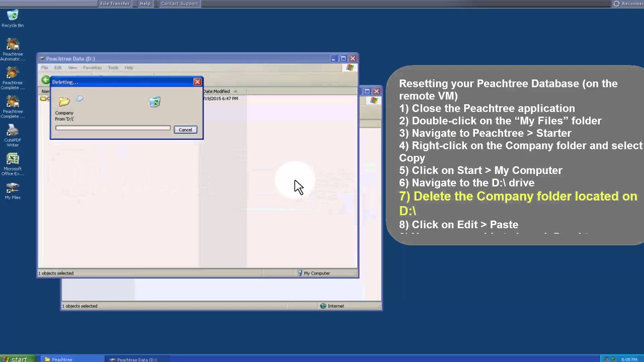Viewport: 644px width, 362px height.
Task: Click the Reconnect icon in top bar
Action: [x=616, y=4]
